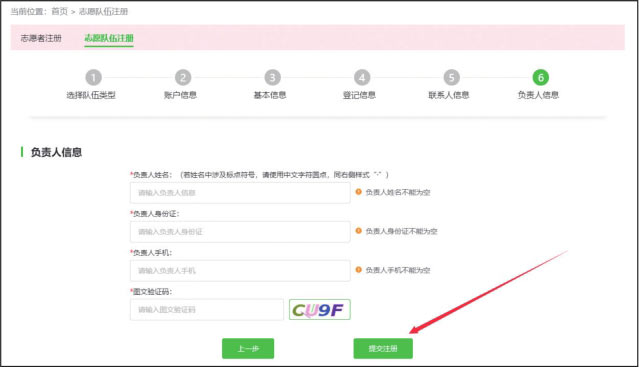
Task: Focus the 负责人身份证 input field
Action: (240, 232)
